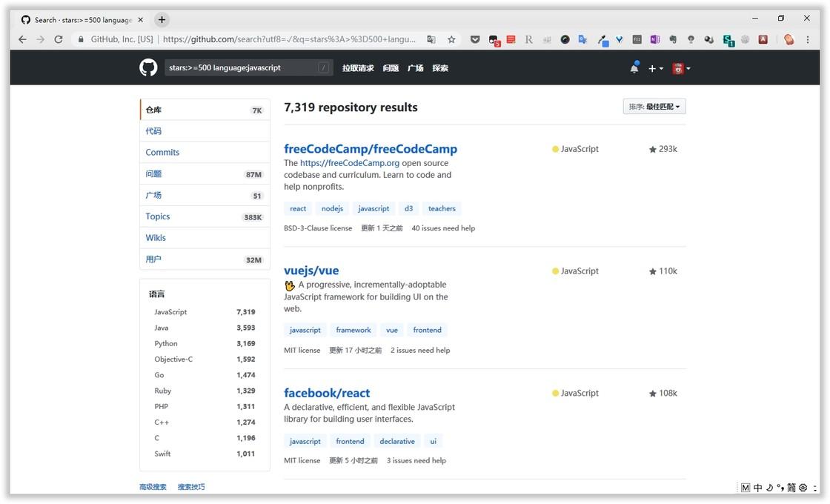The image size is (830, 504).
Task: Click the OneNote clipper extension icon
Action: 654,39
